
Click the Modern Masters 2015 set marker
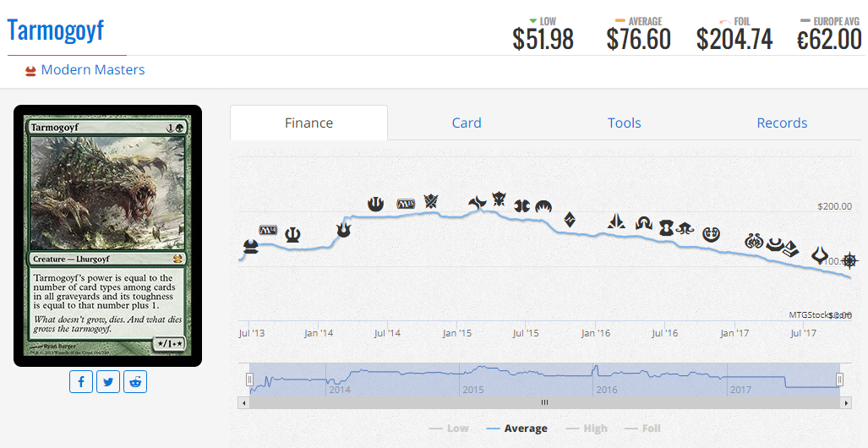coord(522,206)
